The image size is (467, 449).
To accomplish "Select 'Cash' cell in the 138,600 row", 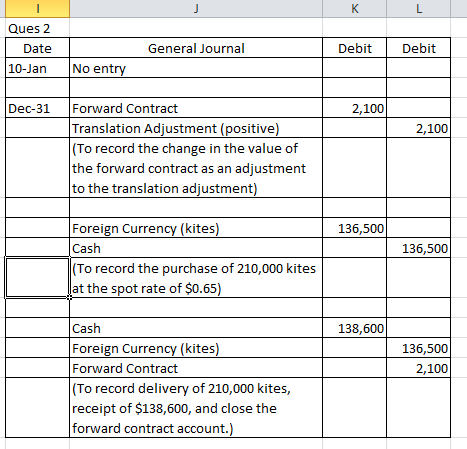I will click(x=196, y=328).
